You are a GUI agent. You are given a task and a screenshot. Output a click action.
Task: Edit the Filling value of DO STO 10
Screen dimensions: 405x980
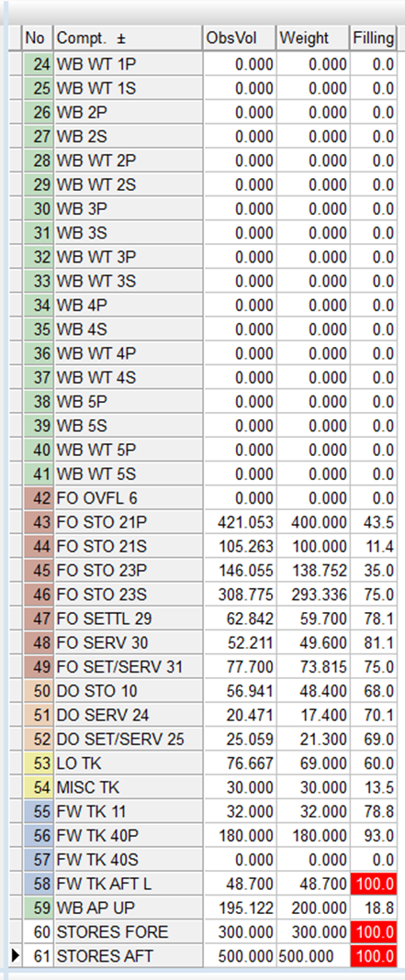click(374, 691)
